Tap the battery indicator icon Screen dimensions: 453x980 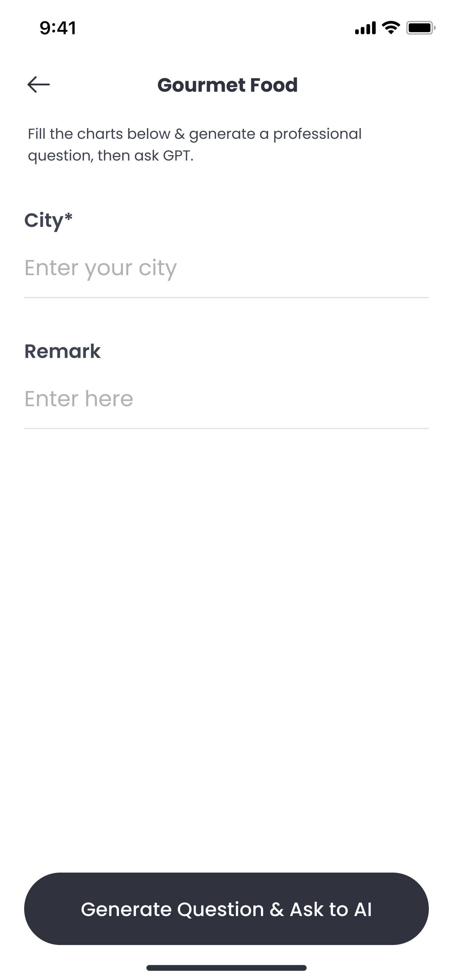pyautogui.click(x=420, y=28)
